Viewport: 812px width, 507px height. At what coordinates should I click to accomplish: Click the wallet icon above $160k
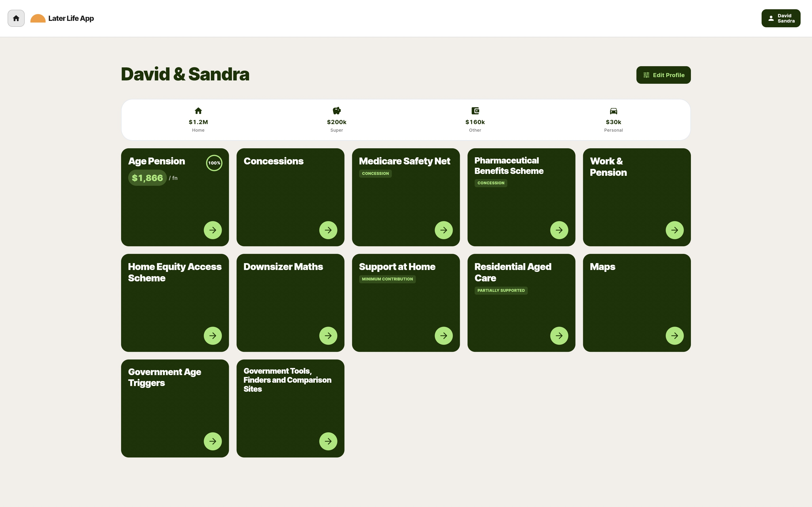[475, 111]
